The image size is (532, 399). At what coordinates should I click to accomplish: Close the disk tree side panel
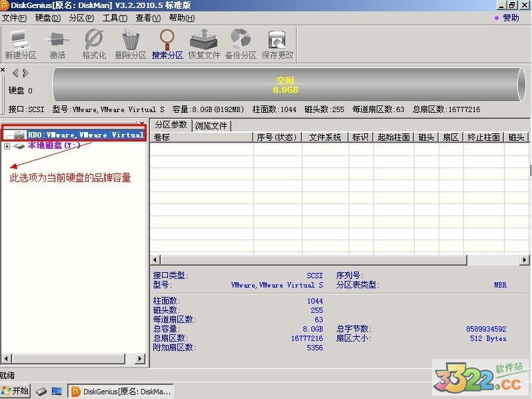click(142, 123)
